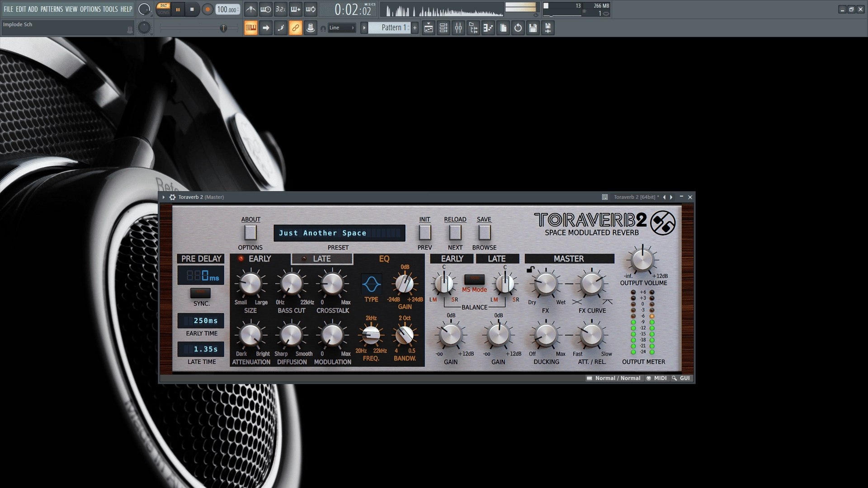868x488 pixels.
Task: Add a new pattern with plus button
Action: point(415,28)
